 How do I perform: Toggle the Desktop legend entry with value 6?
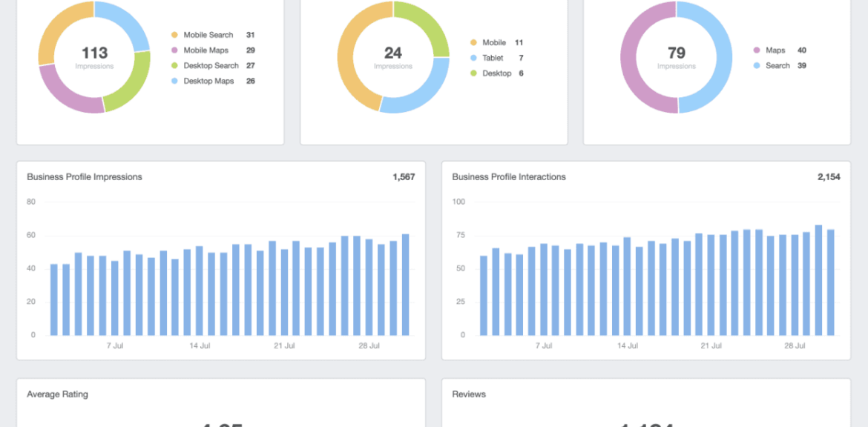496,73
